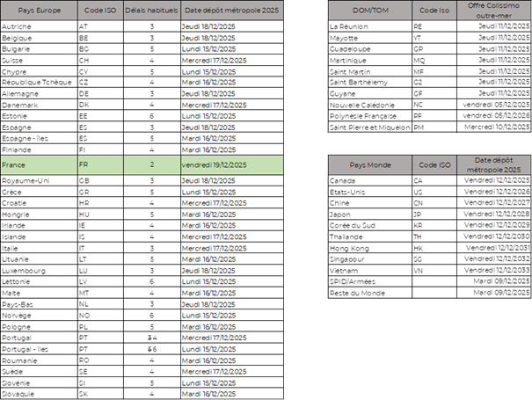Click the 'Pays Monde' table header

pos(370,165)
